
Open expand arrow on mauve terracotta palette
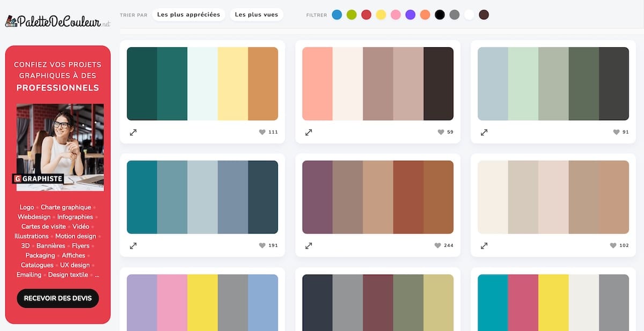coord(309,246)
